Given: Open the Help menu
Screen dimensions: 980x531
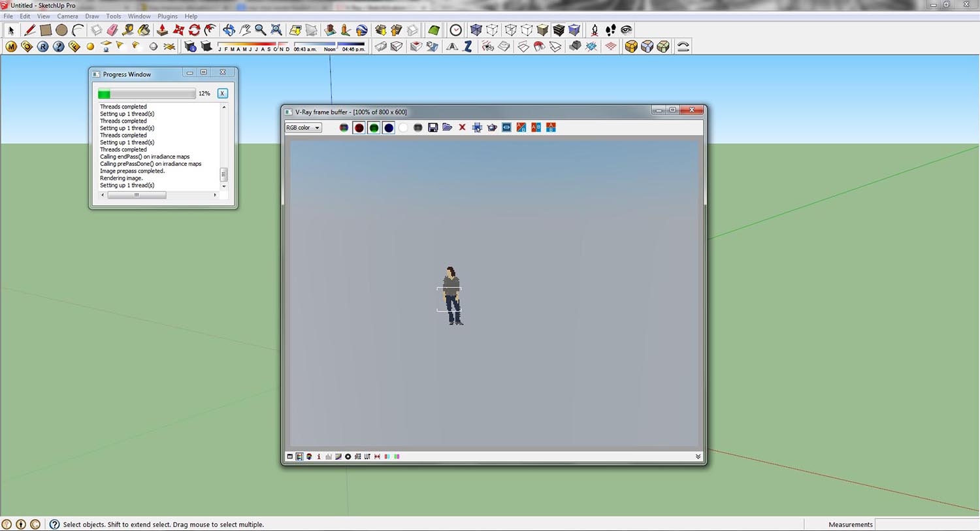Looking at the screenshot, I should pos(191,16).
